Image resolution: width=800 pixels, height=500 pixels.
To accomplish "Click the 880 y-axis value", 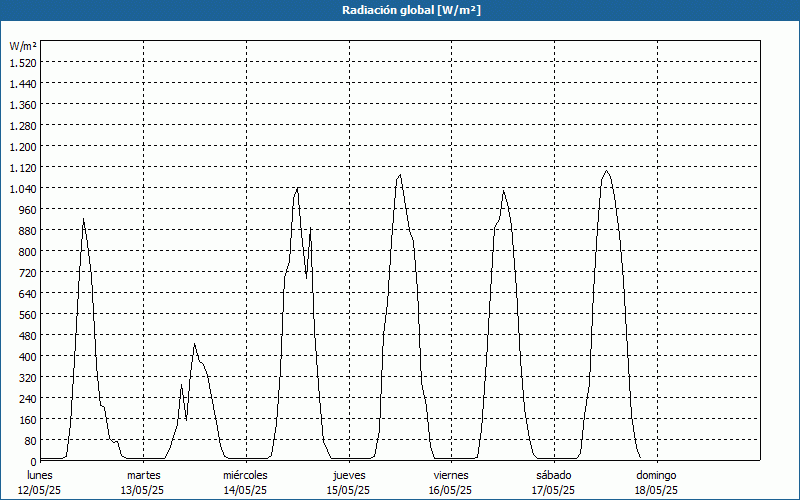I will (28, 231).
